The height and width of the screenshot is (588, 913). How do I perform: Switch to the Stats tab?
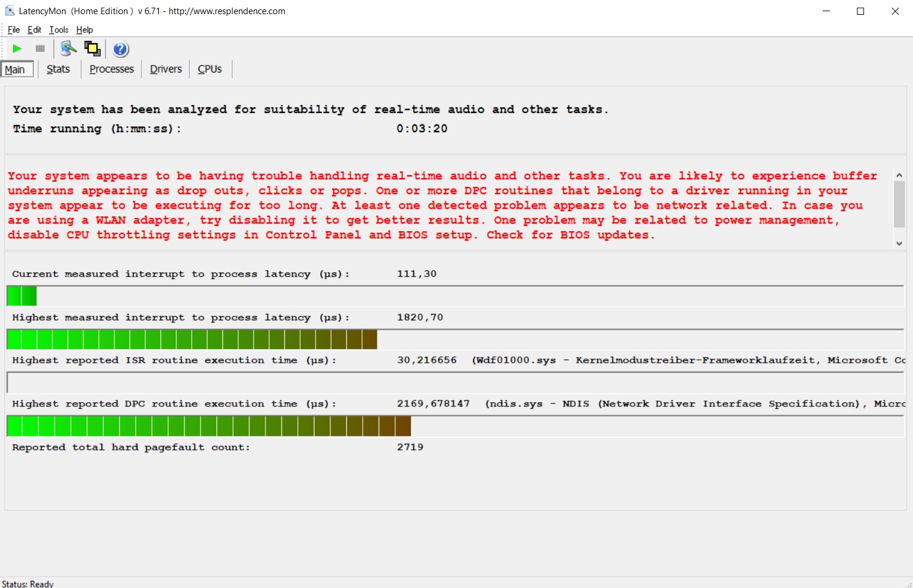(x=58, y=69)
